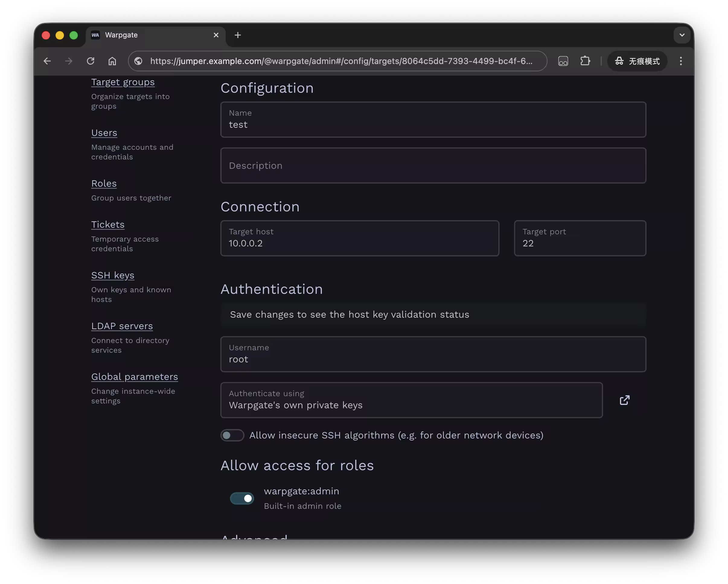Click the 'Authentication' section heading

[271, 289]
